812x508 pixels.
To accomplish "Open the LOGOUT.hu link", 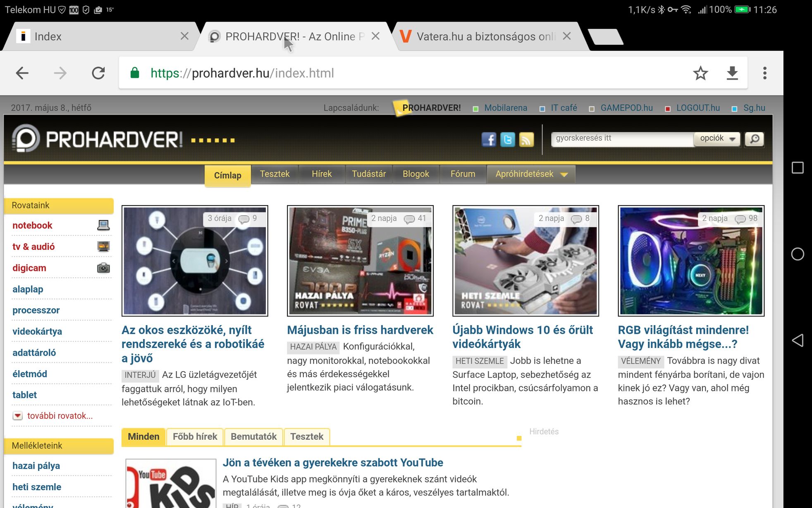I will point(698,108).
